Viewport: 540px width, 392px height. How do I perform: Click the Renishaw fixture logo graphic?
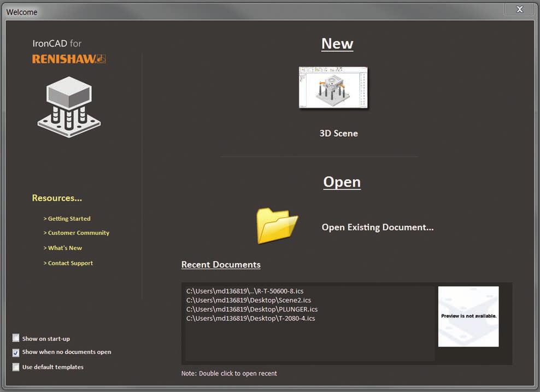pyautogui.click(x=69, y=107)
